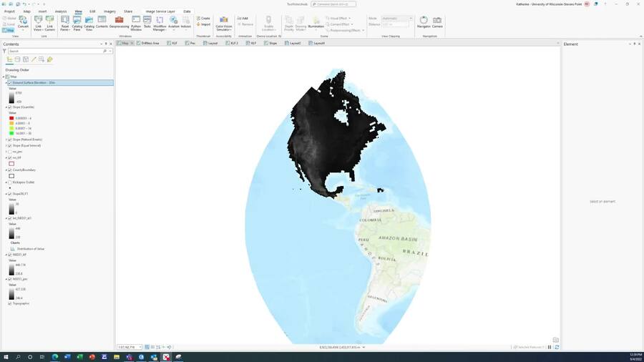This screenshot has height=362, width=644.
Task: Open the Python Window
Action: (x=136, y=22)
